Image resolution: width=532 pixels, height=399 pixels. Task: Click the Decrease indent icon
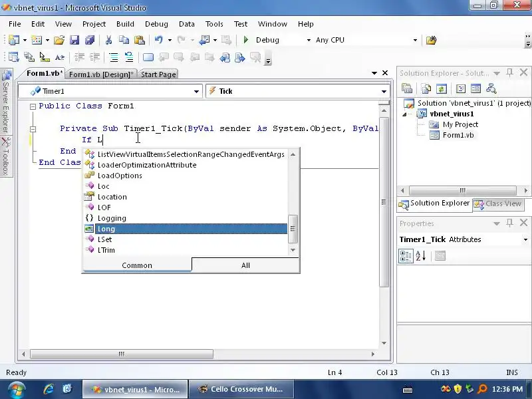(79, 57)
